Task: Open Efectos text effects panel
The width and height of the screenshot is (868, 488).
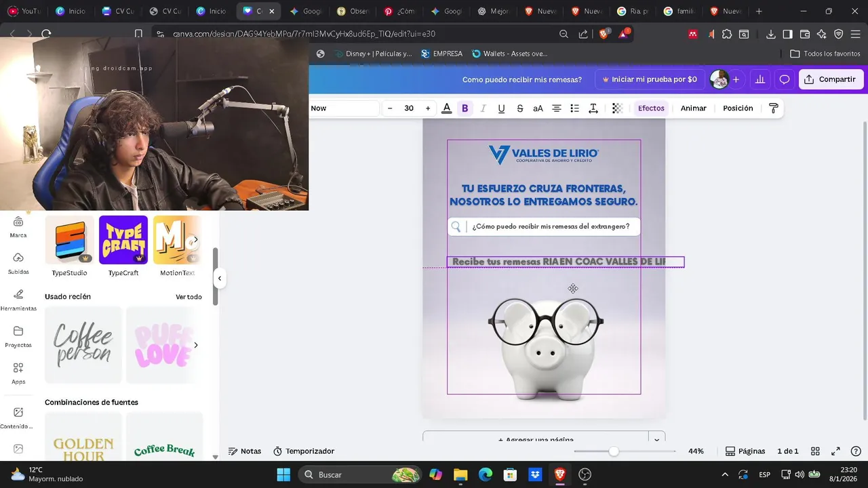Action: [651, 108]
